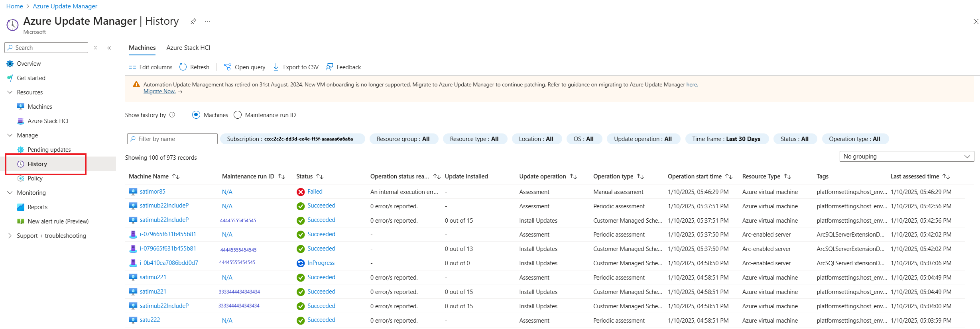Image resolution: width=980 pixels, height=329 pixels.
Task: Click the Failed status link
Action: click(x=315, y=192)
